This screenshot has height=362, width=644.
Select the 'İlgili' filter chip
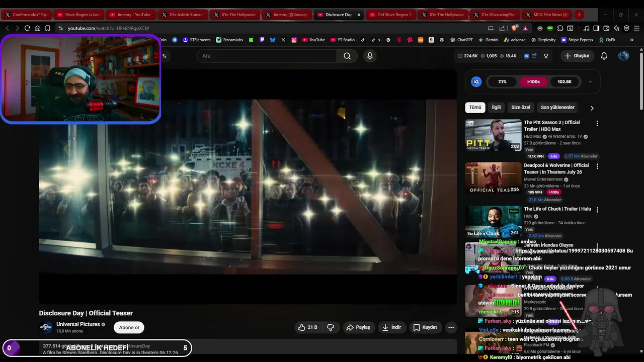click(496, 108)
